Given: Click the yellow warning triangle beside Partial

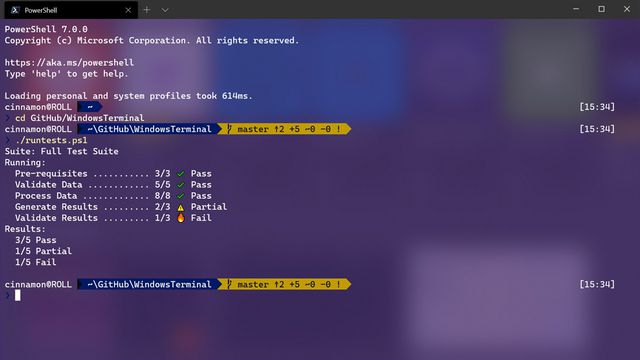Looking at the screenshot, I should [x=180, y=207].
